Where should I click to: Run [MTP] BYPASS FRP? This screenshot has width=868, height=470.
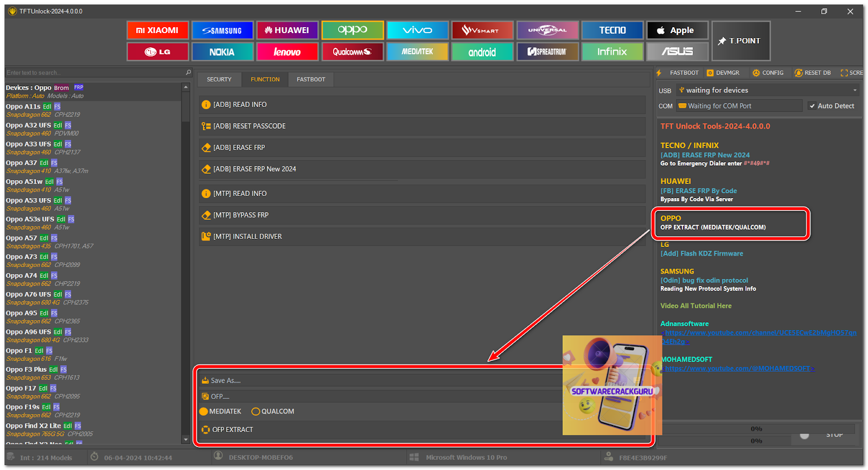coord(422,215)
